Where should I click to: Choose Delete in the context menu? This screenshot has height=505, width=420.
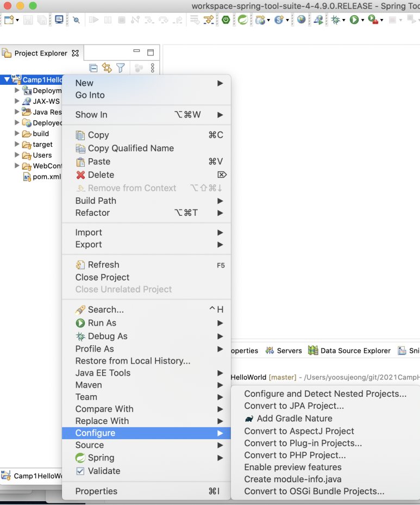coord(147,175)
